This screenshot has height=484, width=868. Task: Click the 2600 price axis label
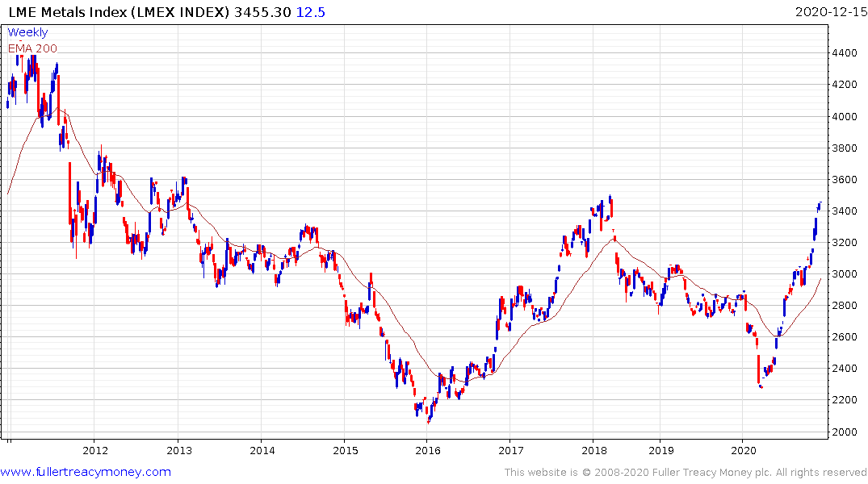(x=845, y=337)
